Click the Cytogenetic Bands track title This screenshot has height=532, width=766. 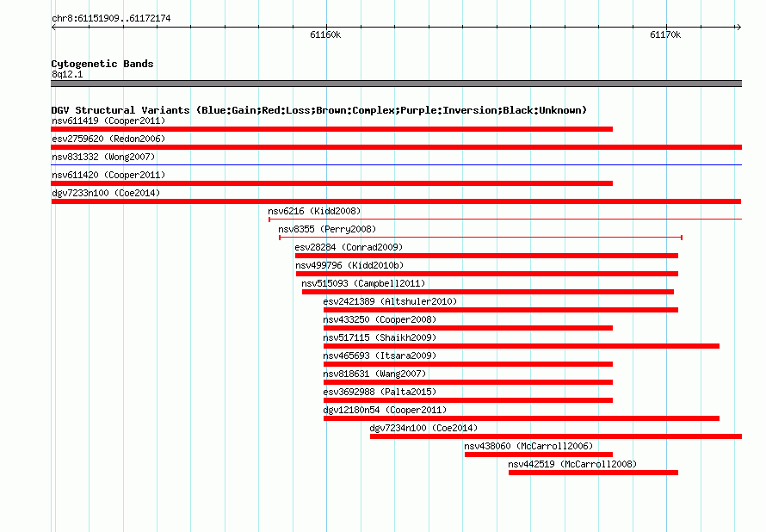(102, 64)
